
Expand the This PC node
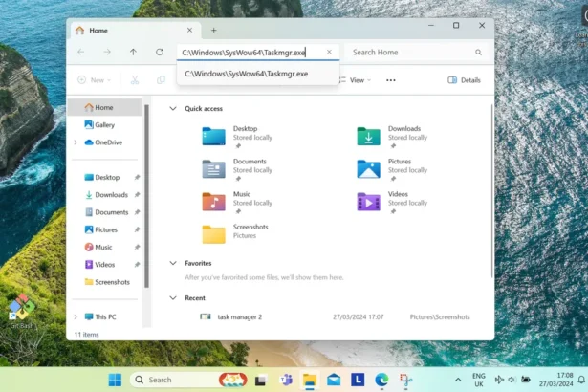coord(76,317)
